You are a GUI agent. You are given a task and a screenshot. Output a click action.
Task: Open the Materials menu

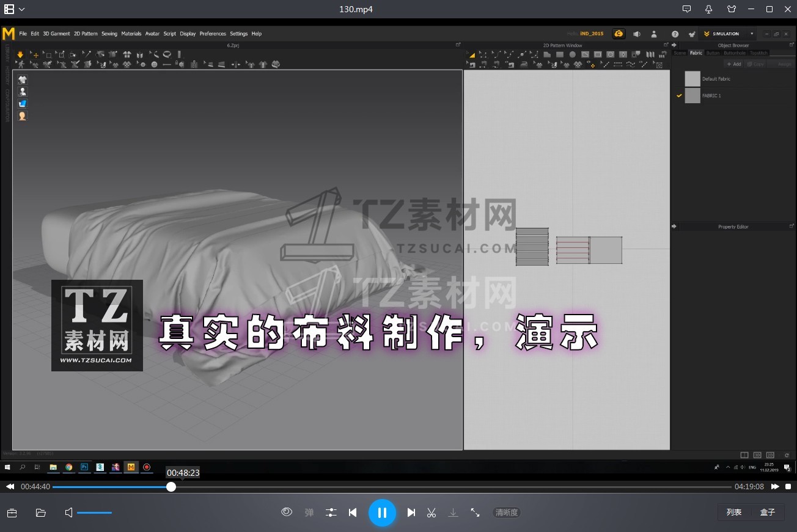(x=131, y=34)
